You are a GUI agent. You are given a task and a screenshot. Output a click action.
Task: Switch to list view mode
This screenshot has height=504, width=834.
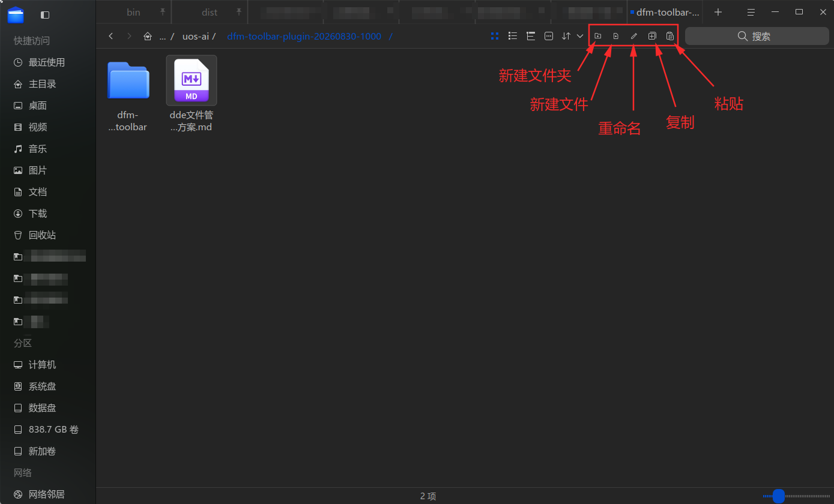point(513,36)
